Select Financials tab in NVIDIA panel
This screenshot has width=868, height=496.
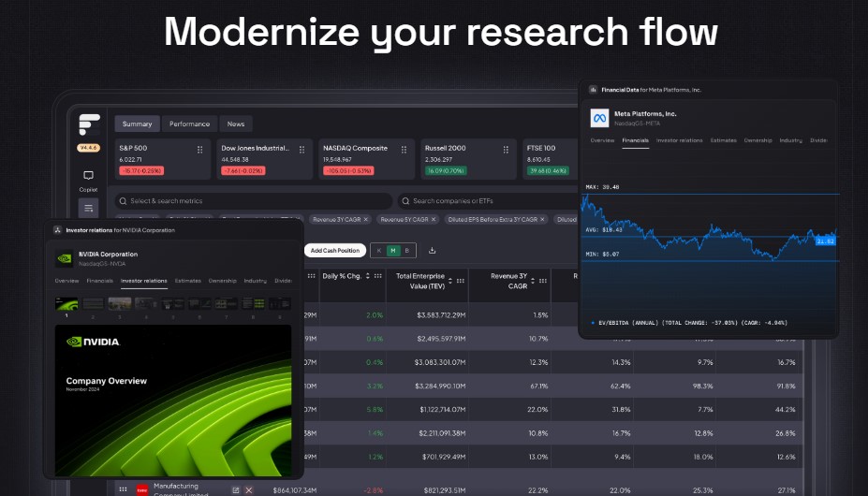99,281
